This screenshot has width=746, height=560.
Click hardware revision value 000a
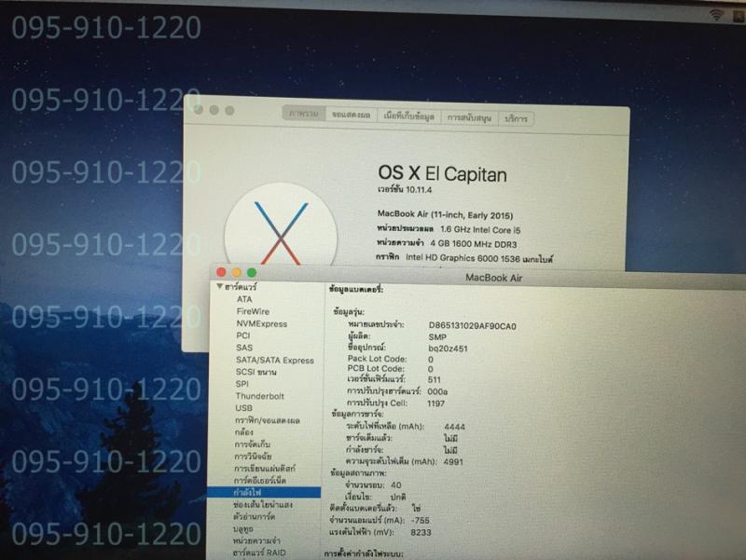click(x=437, y=391)
